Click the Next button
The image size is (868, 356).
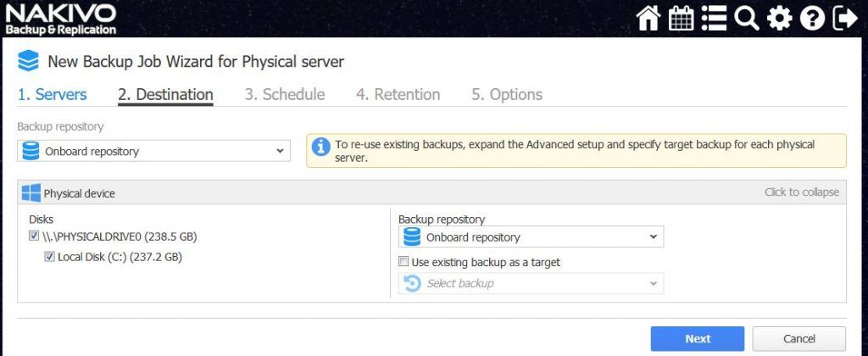(x=698, y=339)
